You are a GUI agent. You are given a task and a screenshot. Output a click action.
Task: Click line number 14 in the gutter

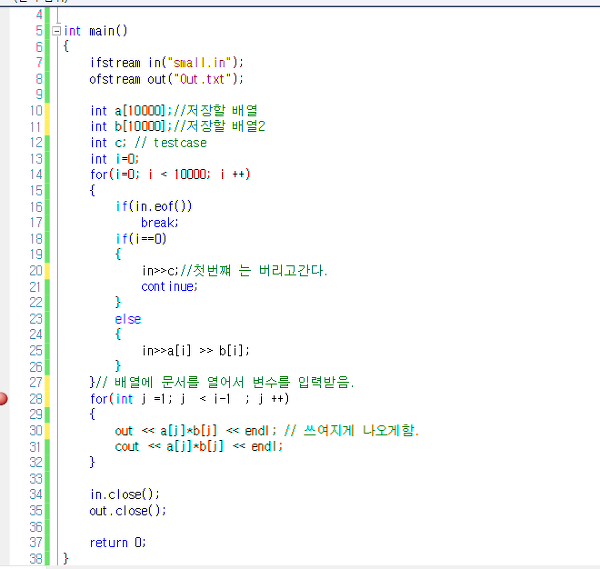[36, 174]
